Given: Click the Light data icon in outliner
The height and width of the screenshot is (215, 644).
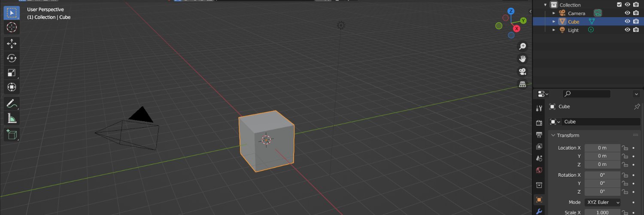Looking at the screenshot, I should (591, 30).
